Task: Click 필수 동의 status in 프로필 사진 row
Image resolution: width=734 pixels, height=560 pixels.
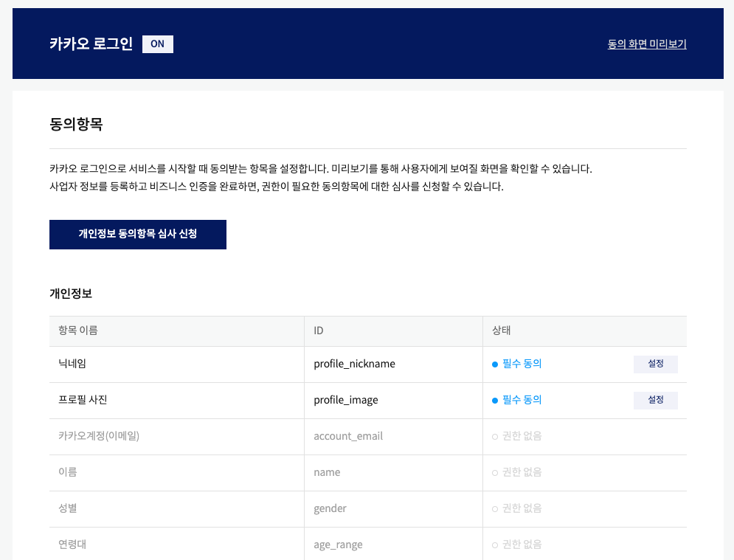Action: [x=517, y=400]
